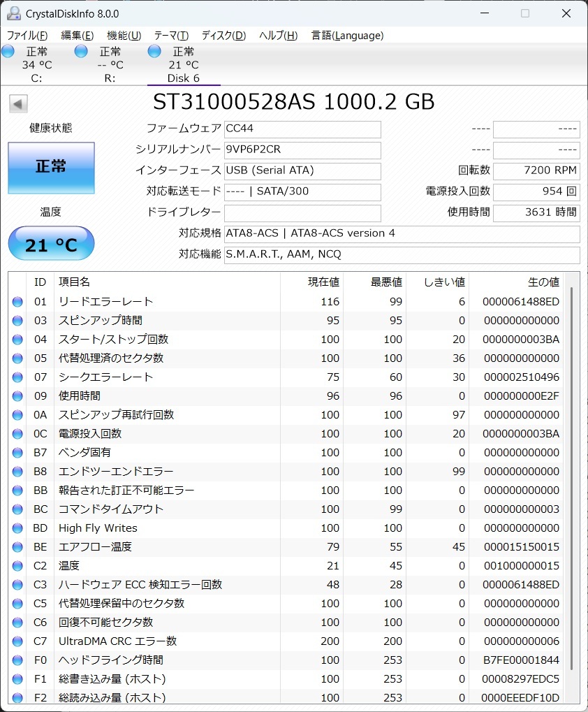Open the 言語(Language) menu
Screen dimensions: 588x712
tap(348, 36)
